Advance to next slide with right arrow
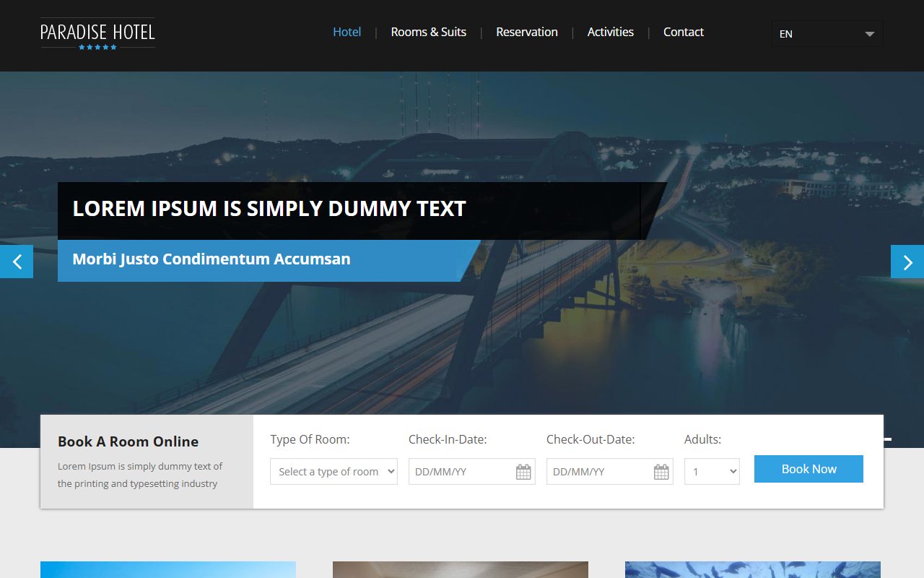The width and height of the screenshot is (924, 578). (x=907, y=262)
